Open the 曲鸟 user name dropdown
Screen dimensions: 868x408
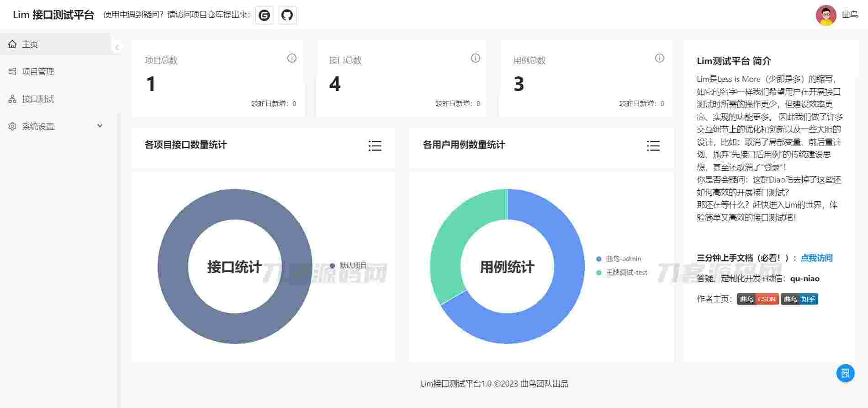850,15
